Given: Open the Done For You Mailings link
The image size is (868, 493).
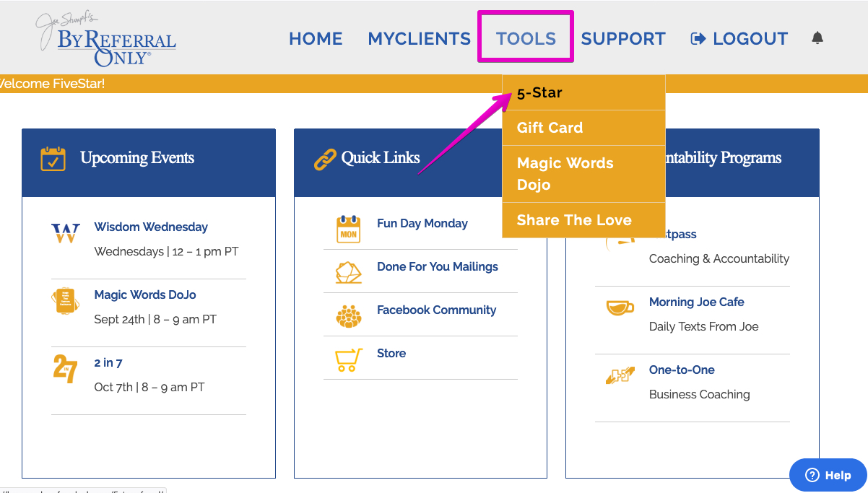Looking at the screenshot, I should [x=438, y=267].
